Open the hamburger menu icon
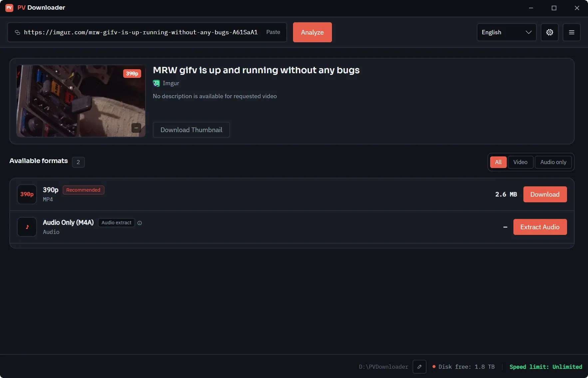This screenshot has width=588, height=378. (x=571, y=32)
